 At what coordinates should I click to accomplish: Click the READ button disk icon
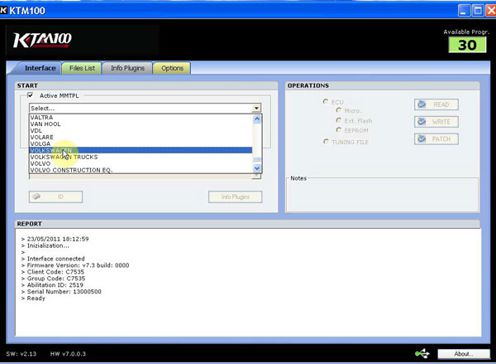422,104
